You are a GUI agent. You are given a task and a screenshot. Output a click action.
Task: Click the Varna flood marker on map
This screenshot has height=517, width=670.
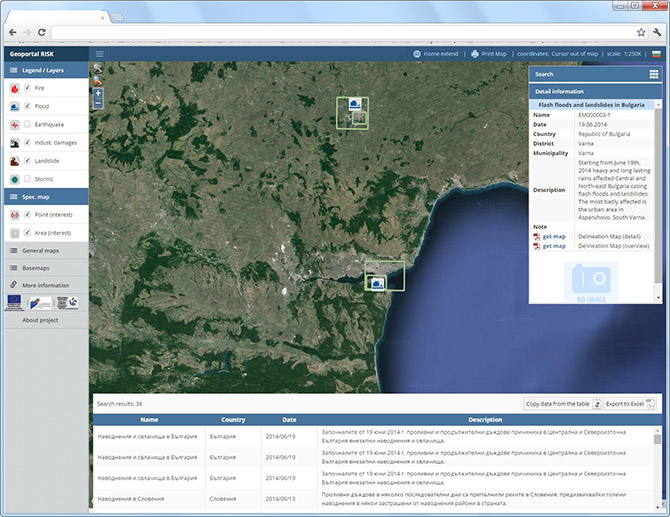pos(377,284)
